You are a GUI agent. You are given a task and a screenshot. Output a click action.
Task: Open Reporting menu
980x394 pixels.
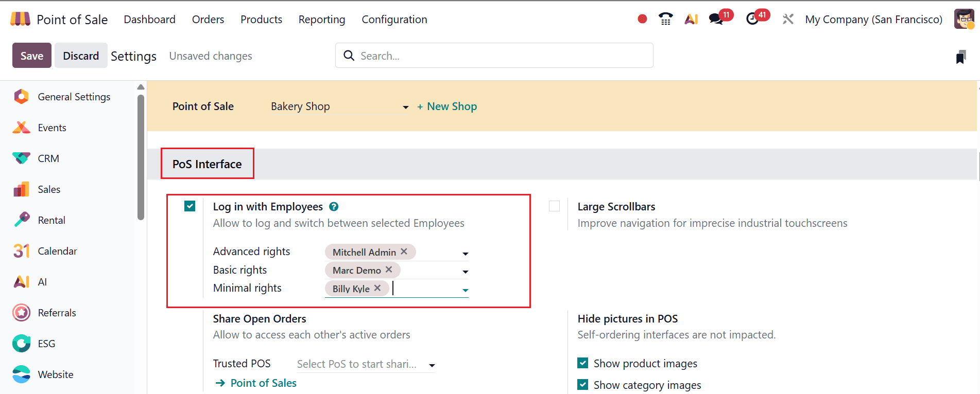click(322, 20)
